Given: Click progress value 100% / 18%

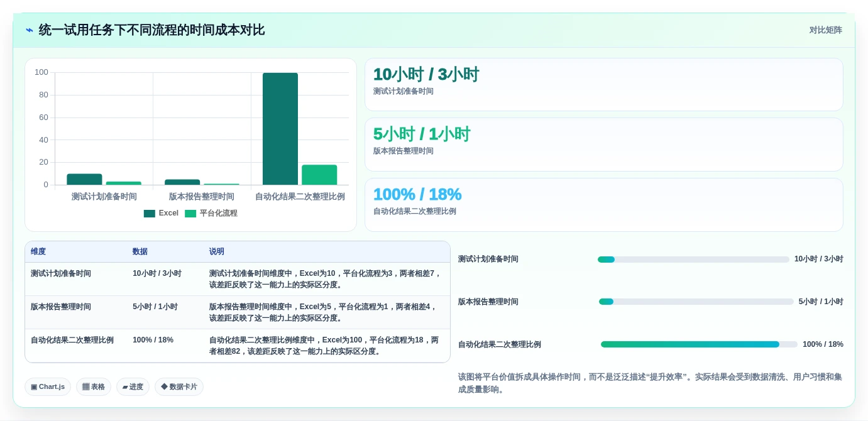Looking at the screenshot, I should tap(823, 344).
